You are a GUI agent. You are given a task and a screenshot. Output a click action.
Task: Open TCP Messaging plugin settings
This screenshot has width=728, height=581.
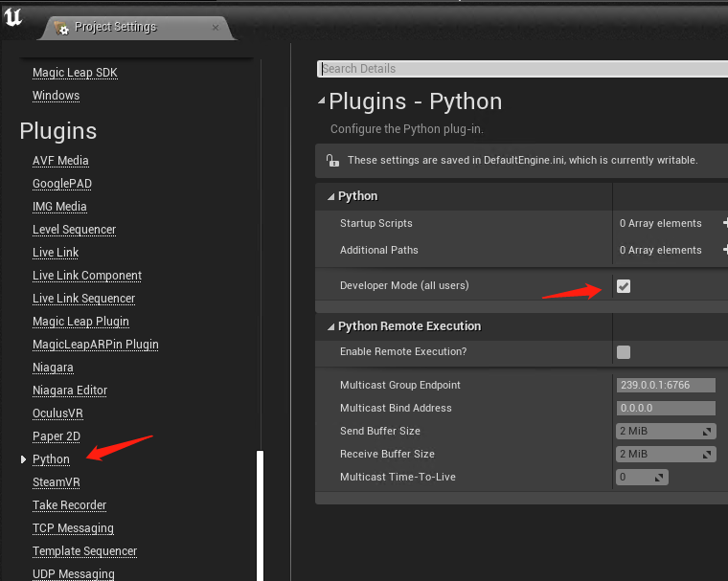73,528
